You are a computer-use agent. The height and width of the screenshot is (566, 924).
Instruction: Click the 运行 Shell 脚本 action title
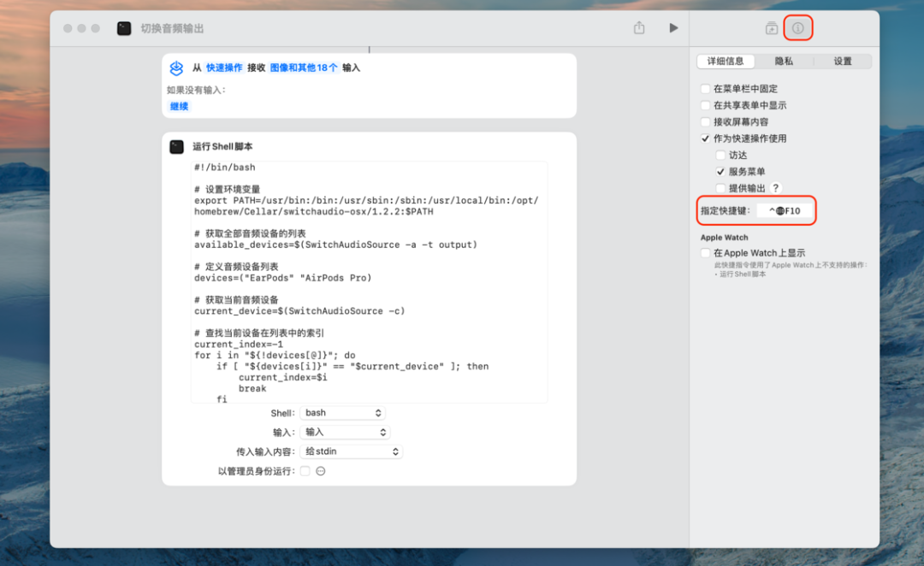tap(222, 147)
